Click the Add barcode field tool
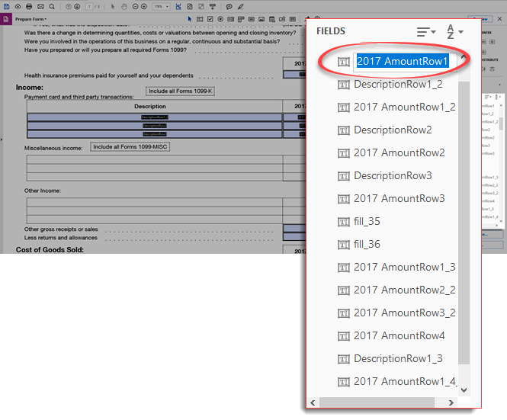Viewport: 507px width, 420px height. click(x=293, y=19)
